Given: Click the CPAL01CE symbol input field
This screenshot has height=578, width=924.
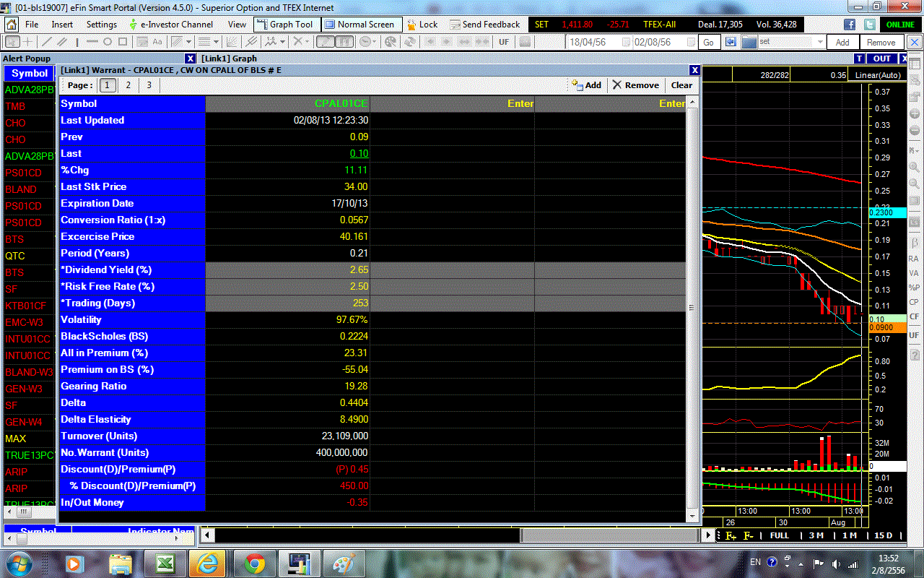Looking at the screenshot, I should click(287, 103).
